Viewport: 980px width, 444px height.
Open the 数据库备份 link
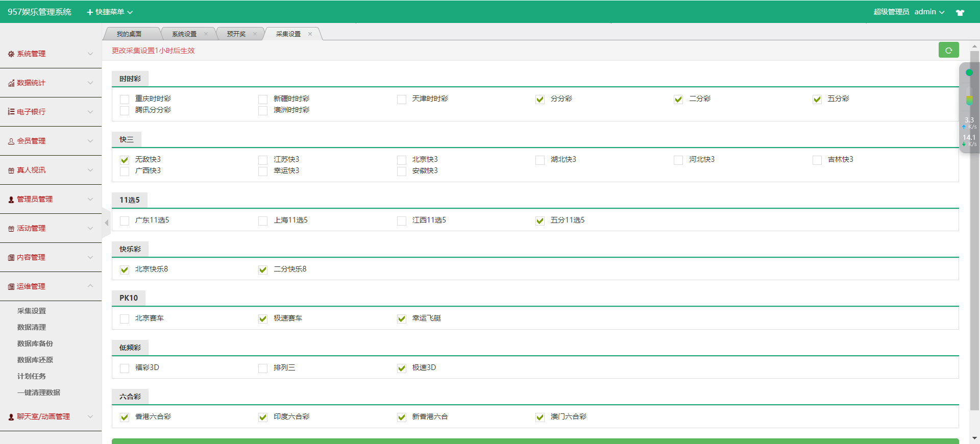tap(35, 343)
